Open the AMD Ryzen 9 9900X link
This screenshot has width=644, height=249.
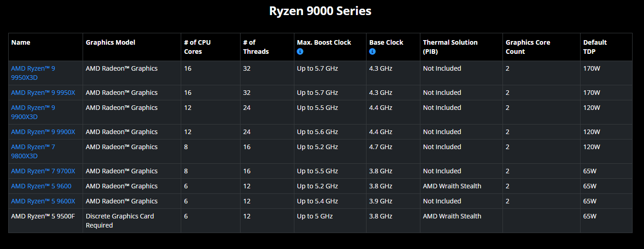click(43, 132)
